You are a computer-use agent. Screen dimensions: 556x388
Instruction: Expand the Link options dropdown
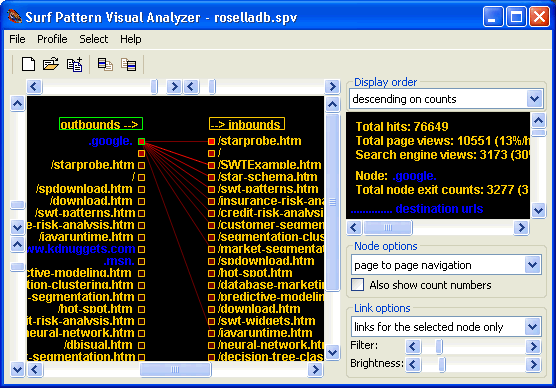533,327
